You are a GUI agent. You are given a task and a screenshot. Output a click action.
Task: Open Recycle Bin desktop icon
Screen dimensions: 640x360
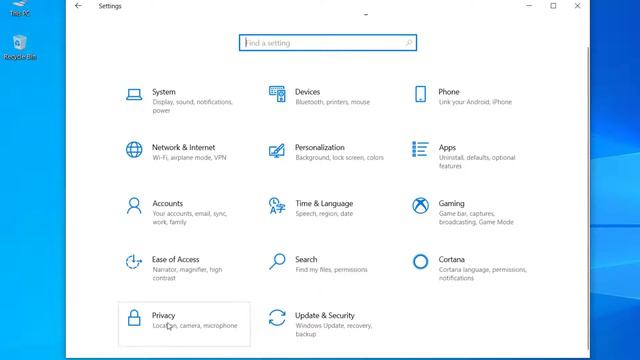20,47
